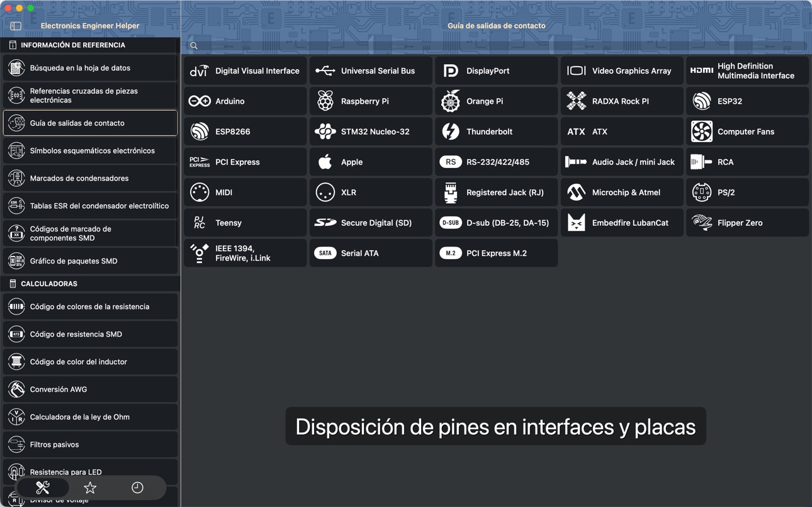Screen dimensions: 812x507
Task: Click the Orange Pi icon
Action: click(451, 101)
